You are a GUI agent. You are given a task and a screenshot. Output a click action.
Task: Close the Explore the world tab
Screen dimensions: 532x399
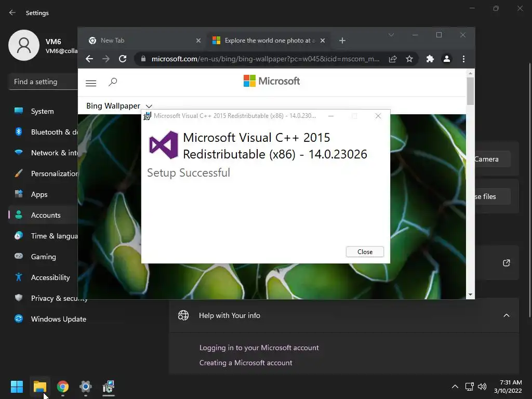[323, 41]
